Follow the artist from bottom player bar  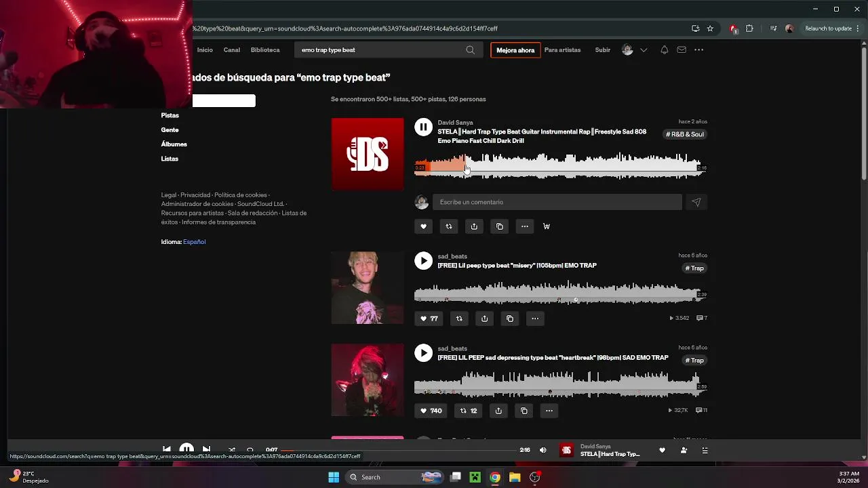684,450
